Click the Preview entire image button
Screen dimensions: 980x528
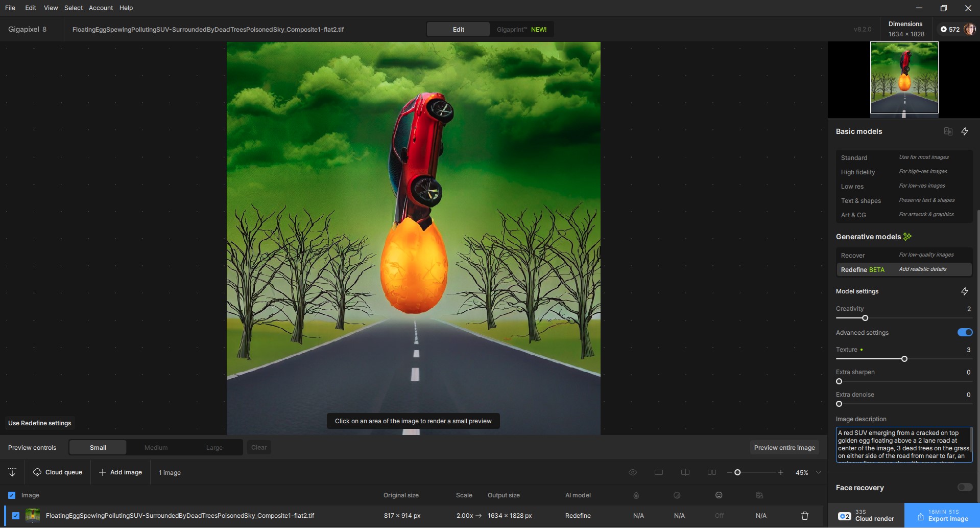click(x=784, y=448)
